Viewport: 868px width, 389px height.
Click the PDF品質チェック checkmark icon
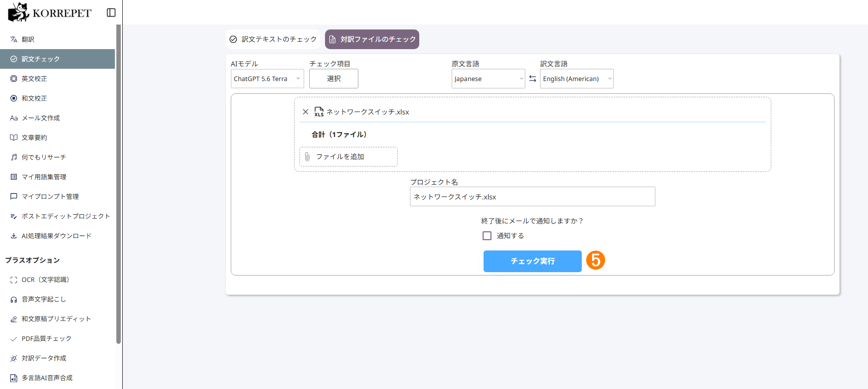(x=14, y=339)
